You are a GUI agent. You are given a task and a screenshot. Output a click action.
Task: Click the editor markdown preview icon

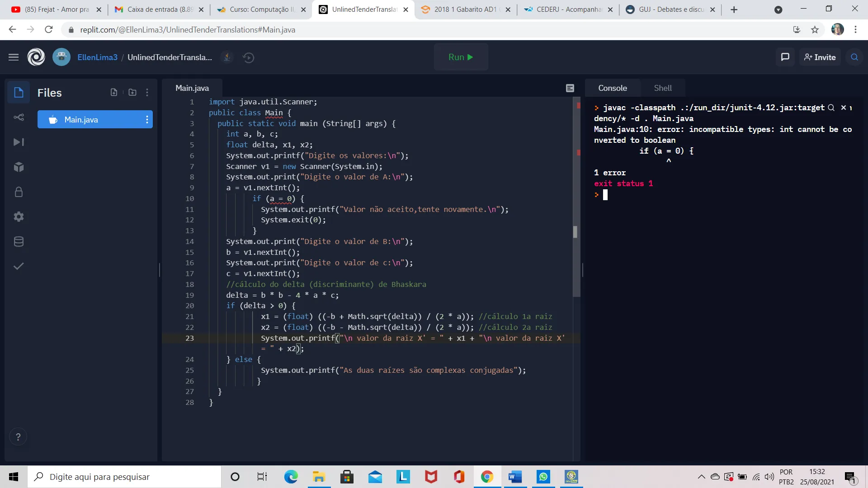570,88
